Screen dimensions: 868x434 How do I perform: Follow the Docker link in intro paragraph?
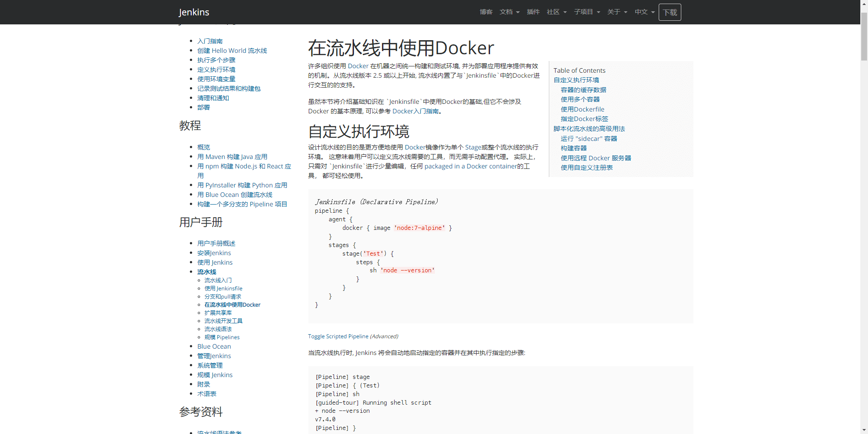pos(358,66)
